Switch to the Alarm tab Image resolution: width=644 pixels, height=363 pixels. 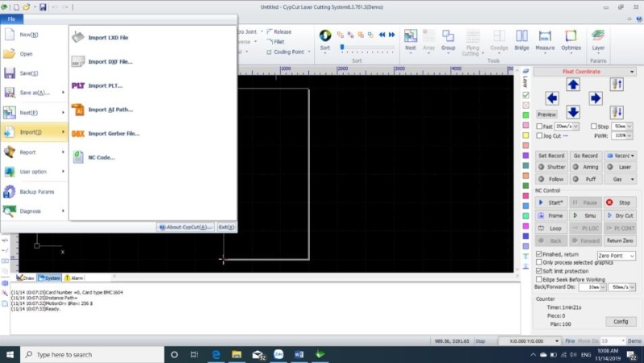(73, 278)
